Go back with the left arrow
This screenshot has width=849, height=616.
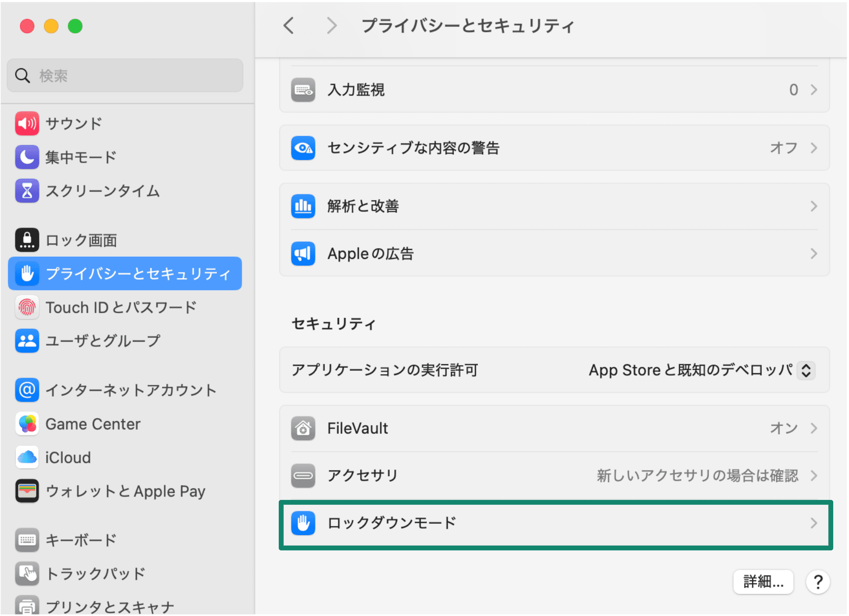pyautogui.click(x=289, y=26)
